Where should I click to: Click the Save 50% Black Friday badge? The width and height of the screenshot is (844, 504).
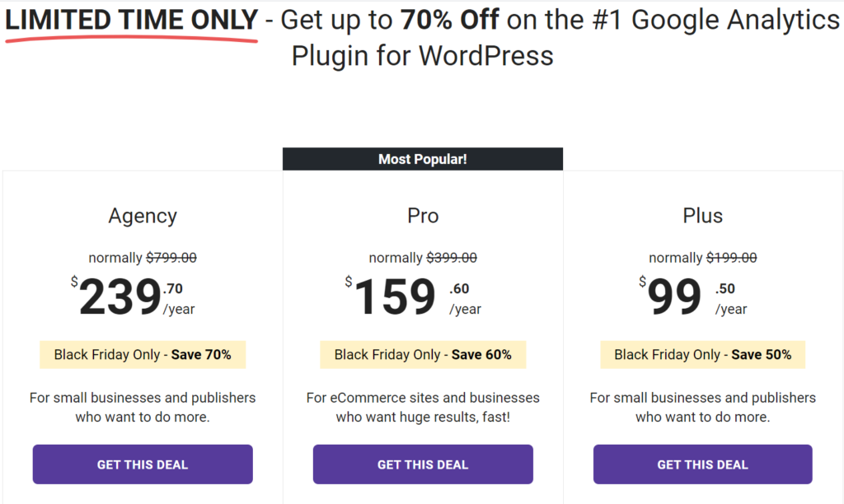click(703, 354)
